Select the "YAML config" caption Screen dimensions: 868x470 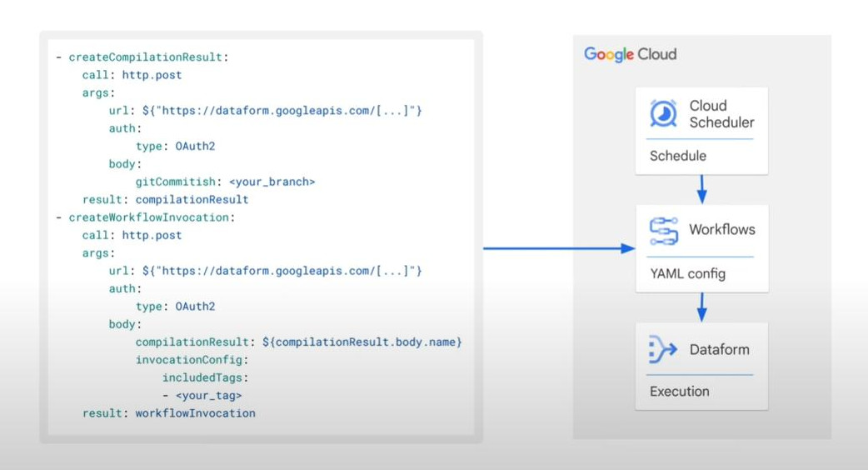click(x=687, y=274)
